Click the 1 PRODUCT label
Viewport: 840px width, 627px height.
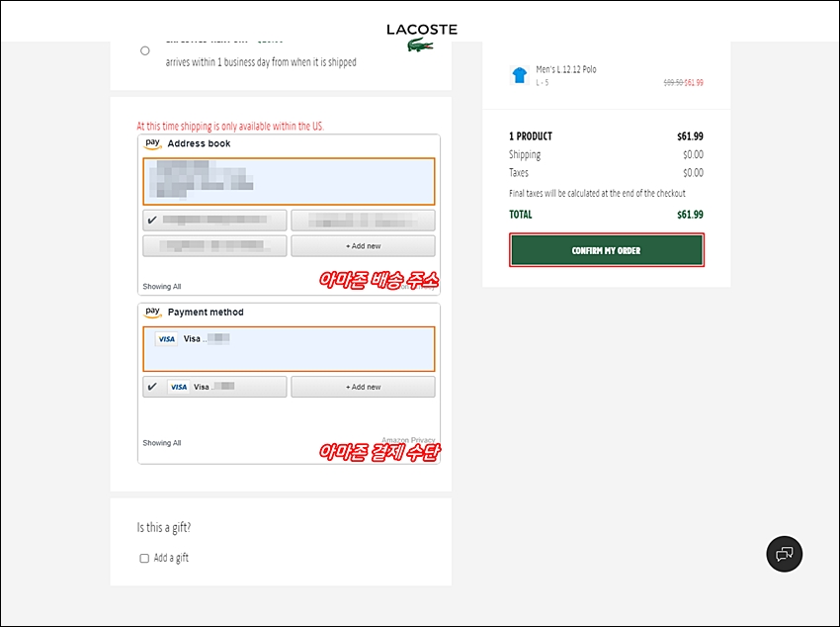coord(531,136)
